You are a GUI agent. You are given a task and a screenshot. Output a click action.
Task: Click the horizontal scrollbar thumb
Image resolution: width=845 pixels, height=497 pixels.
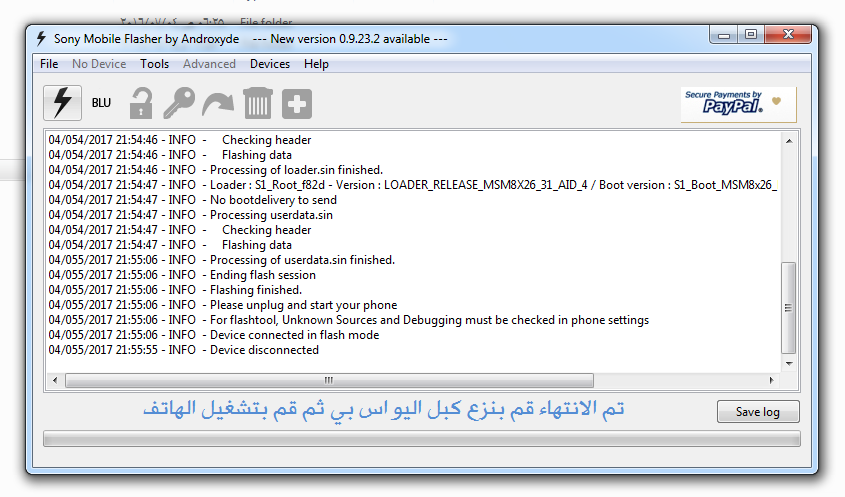click(329, 381)
